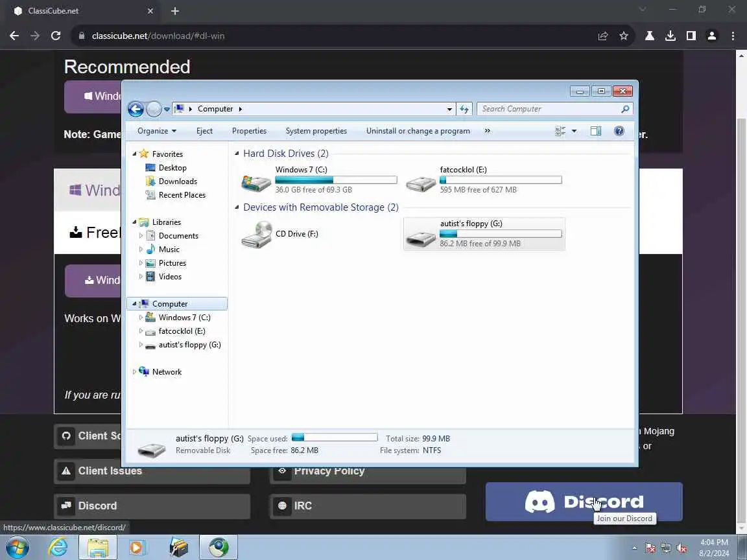Image resolution: width=747 pixels, height=560 pixels.
Task: Click Windows 7 (C:) usage bar
Action: pyautogui.click(x=336, y=180)
